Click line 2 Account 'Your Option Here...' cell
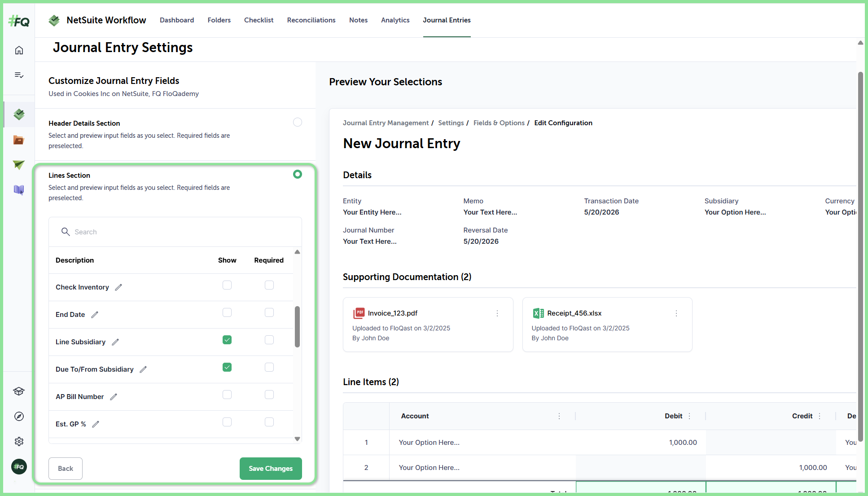 (x=482, y=468)
